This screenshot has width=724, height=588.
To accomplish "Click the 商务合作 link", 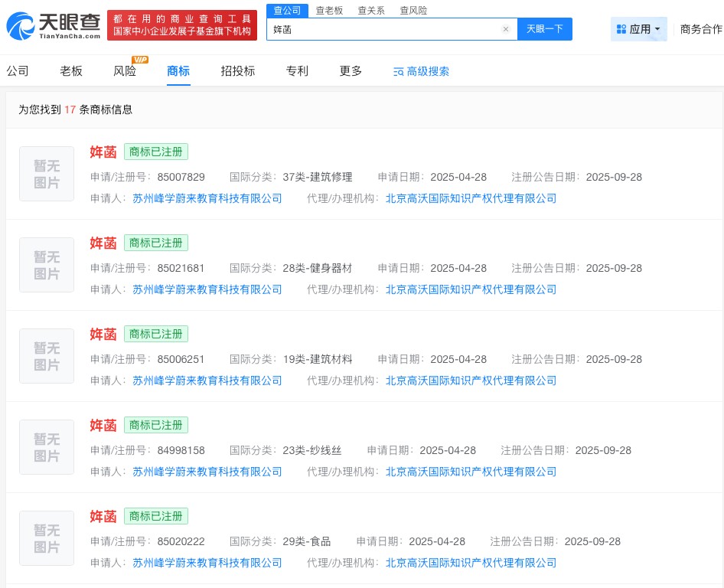I will coord(700,28).
